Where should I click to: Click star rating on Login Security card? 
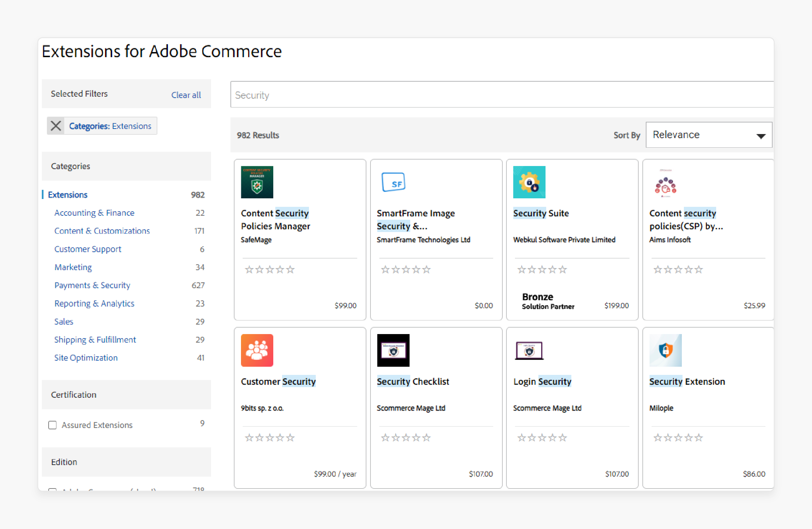(x=542, y=437)
